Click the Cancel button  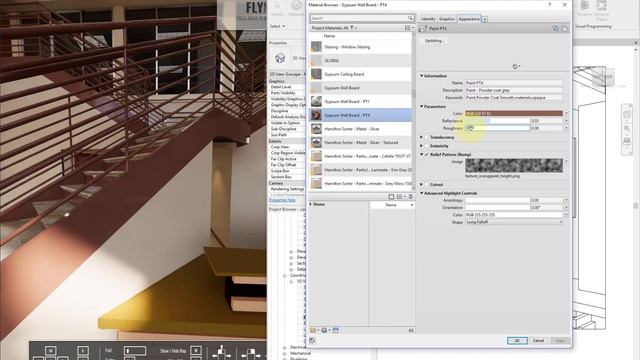[x=538, y=340]
